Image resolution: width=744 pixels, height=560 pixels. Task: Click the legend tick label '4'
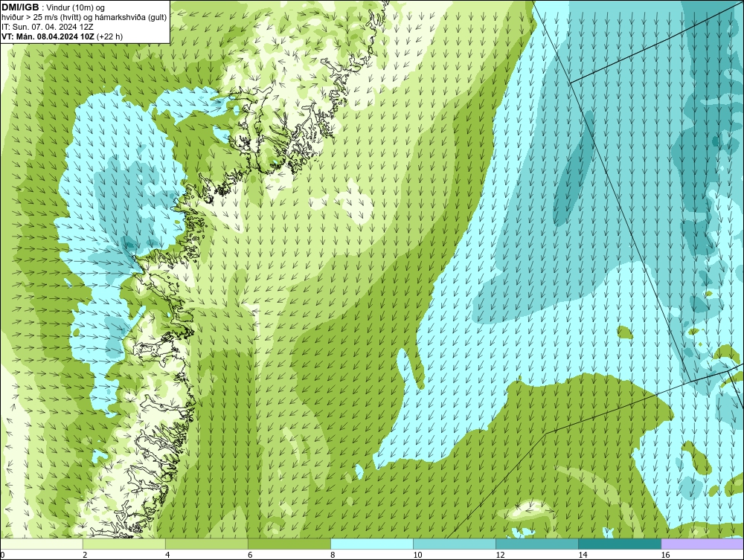[x=167, y=555]
